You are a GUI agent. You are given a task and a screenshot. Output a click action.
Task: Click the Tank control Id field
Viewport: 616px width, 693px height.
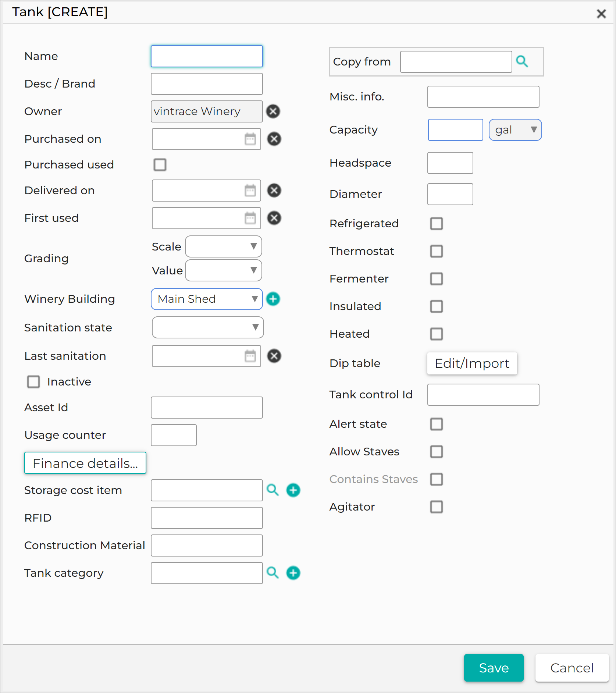pyautogui.click(x=483, y=395)
